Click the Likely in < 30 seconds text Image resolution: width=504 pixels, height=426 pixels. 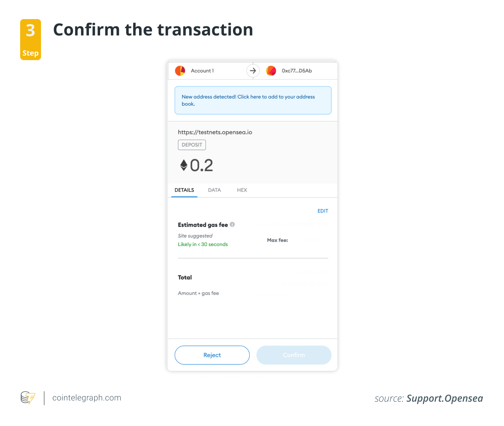pyautogui.click(x=203, y=244)
